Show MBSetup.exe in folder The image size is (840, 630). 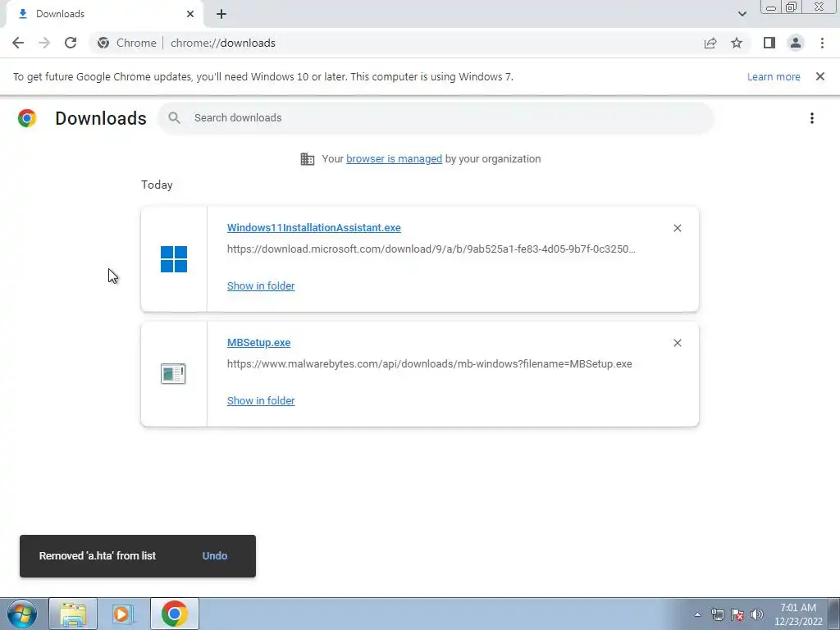(x=261, y=400)
